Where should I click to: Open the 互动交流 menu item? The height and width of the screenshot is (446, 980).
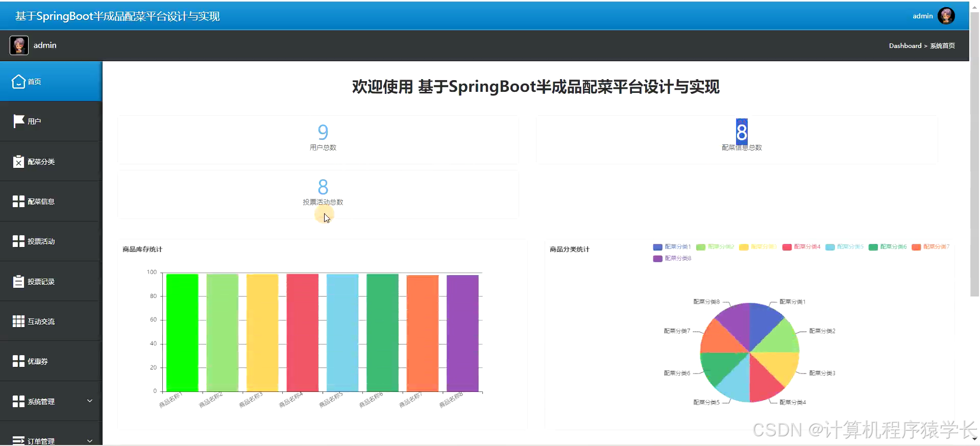(51, 321)
